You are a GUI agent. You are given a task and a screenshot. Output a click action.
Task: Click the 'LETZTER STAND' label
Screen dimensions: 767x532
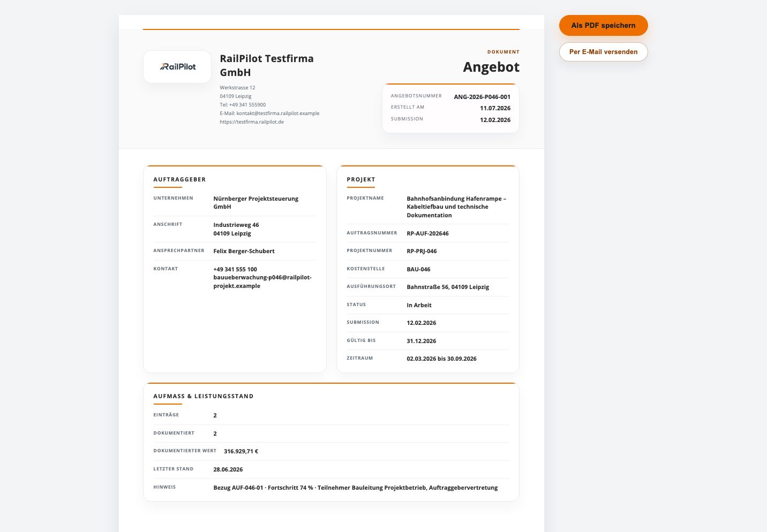pos(174,469)
